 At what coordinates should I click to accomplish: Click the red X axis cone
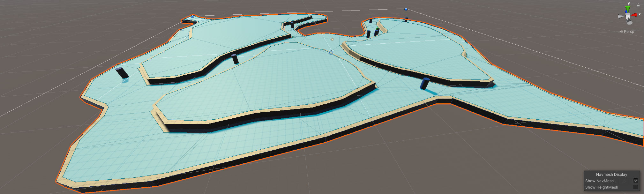tap(635, 15)
